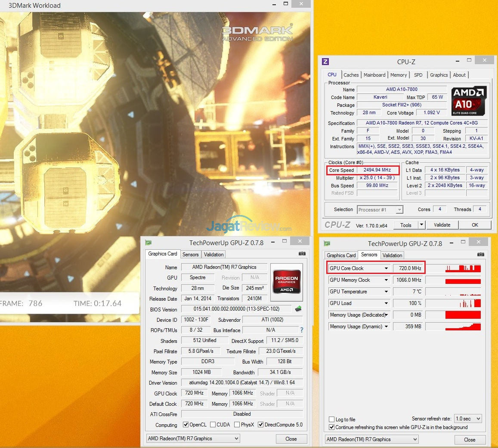Open the Validation tab in GPU-Z Sensors window
Viewport: 498px width, 448px height.
392,255
